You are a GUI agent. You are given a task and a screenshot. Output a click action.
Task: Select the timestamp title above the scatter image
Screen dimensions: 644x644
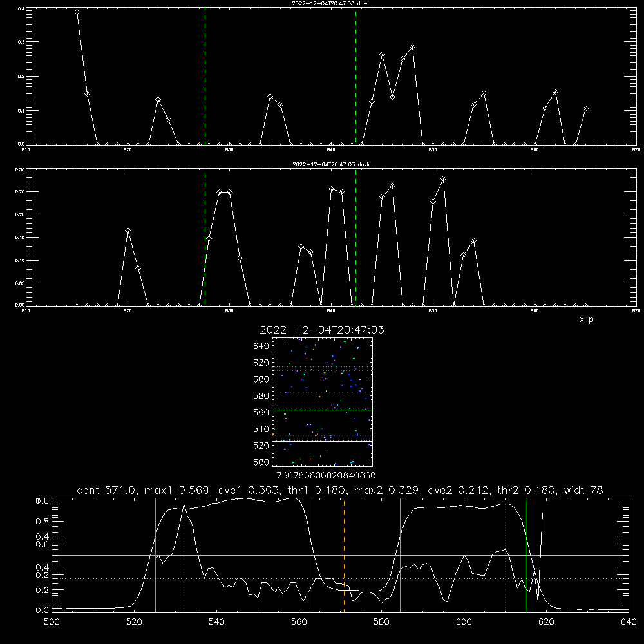(322, 330)
